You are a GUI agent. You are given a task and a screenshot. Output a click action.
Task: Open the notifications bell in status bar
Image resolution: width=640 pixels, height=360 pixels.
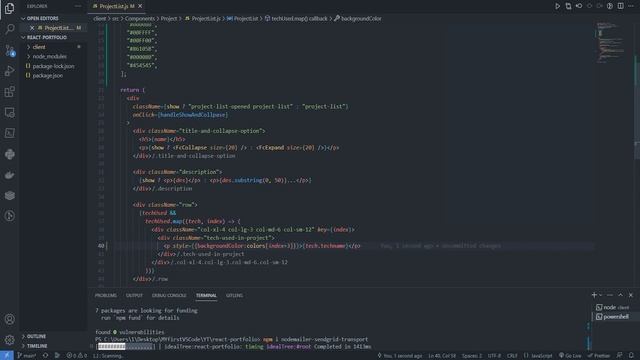pyautogui.click(x=631, y=356)
